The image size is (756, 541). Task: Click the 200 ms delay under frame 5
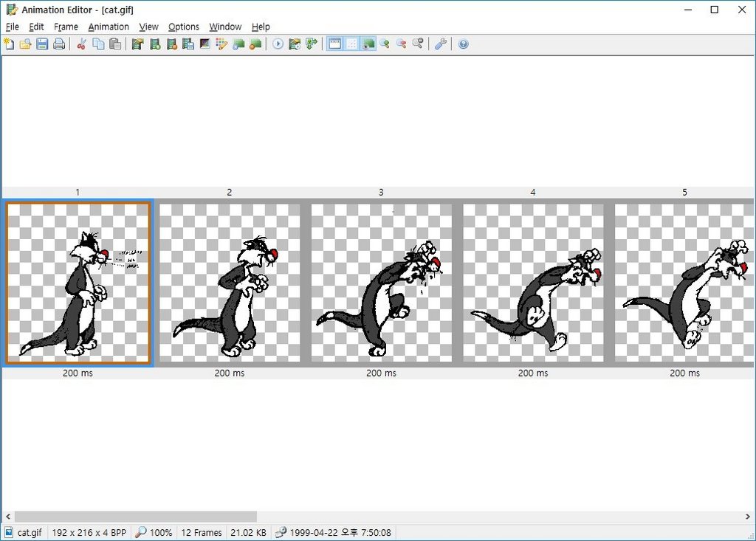(x=684, y=373)
